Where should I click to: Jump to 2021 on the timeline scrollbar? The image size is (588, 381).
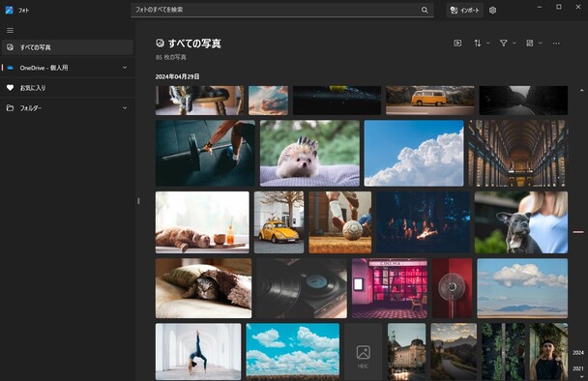pyautogui.click(x=578, y=368)
